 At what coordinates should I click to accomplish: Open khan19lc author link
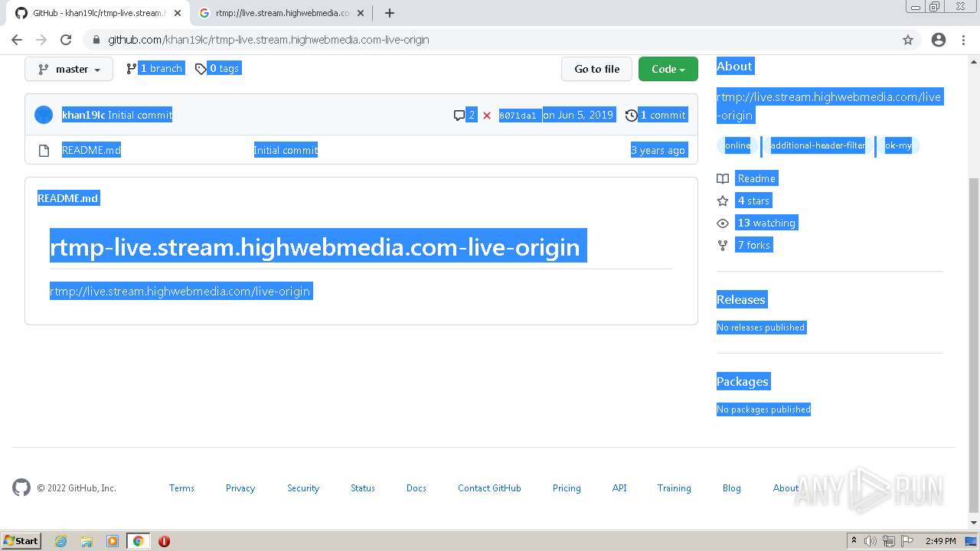[83, 115]
